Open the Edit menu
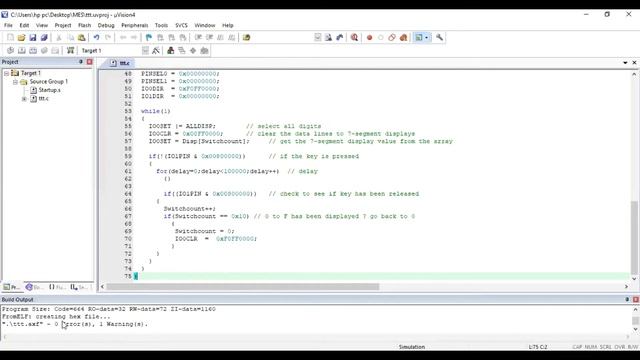Viewport: 640px width, 360px height. point(24,25)
